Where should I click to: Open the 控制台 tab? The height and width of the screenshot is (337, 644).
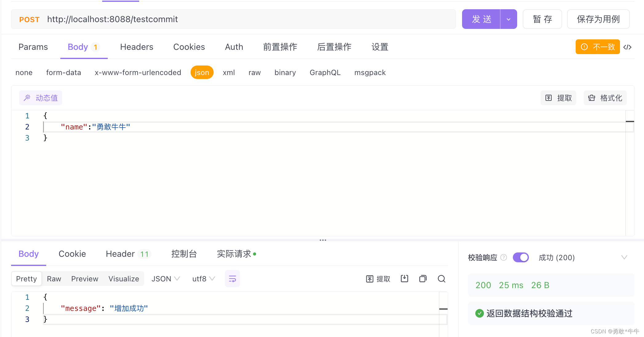tap(184, 254)
